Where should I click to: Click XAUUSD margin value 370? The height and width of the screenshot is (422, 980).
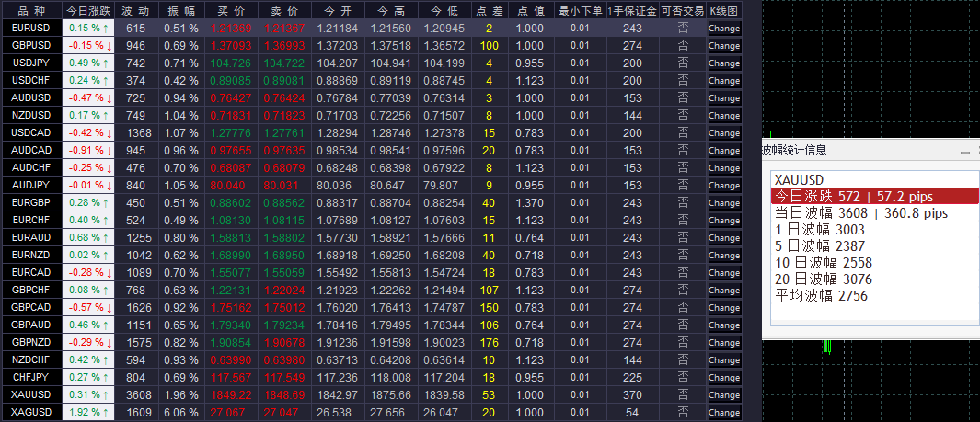coord(632,395)
